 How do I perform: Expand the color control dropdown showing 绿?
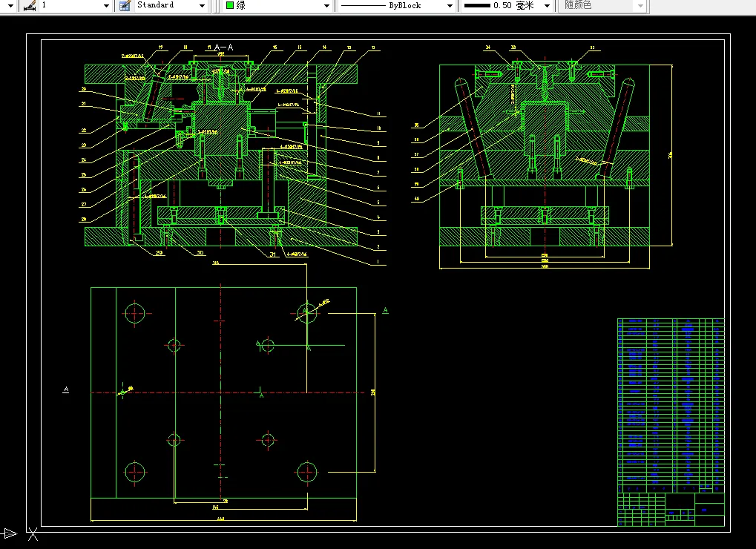coord(277,5)
